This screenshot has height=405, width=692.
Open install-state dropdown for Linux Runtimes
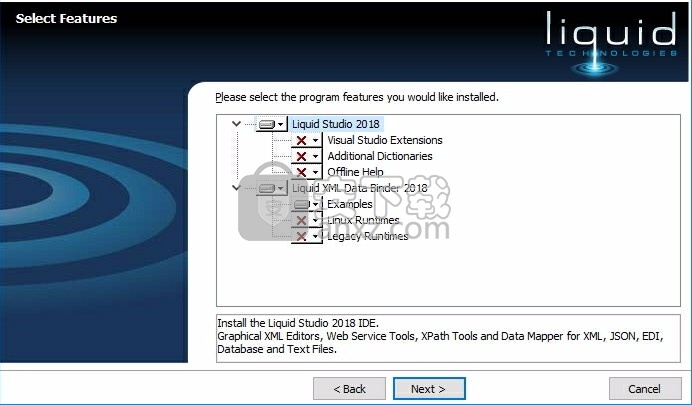tap(307, 220)
